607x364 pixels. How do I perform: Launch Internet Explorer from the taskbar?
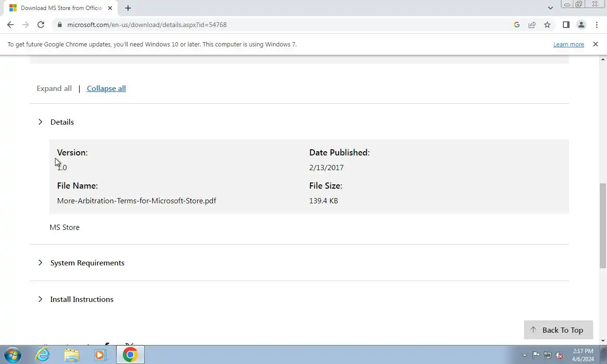(x=43, y=355)
